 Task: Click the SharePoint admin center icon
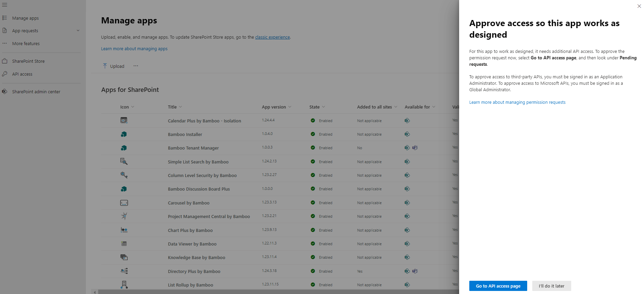coord(5,92)
